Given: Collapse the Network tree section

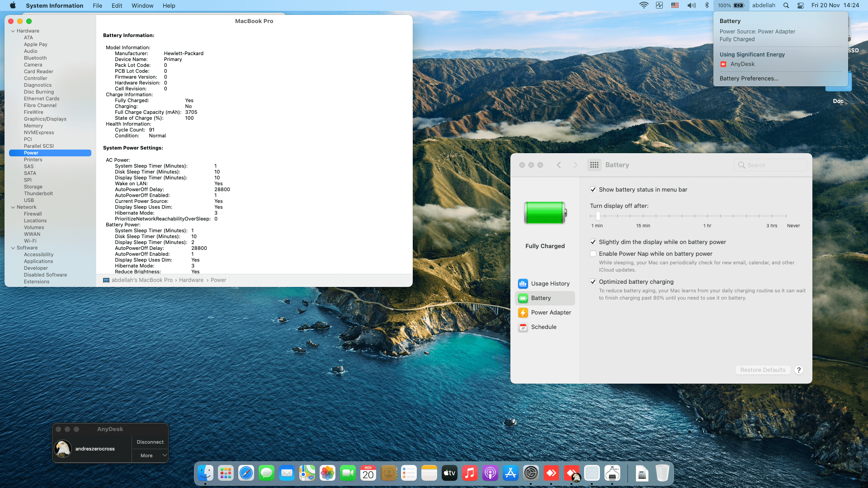Looking at the screenshot, I should 13,207.
